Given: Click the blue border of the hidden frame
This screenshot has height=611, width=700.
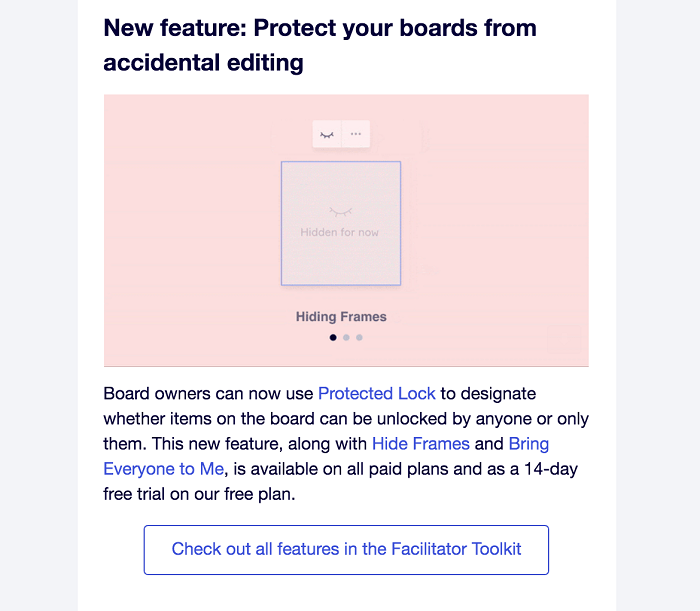Looking at the screenshot, I should (x=282, y=223).
